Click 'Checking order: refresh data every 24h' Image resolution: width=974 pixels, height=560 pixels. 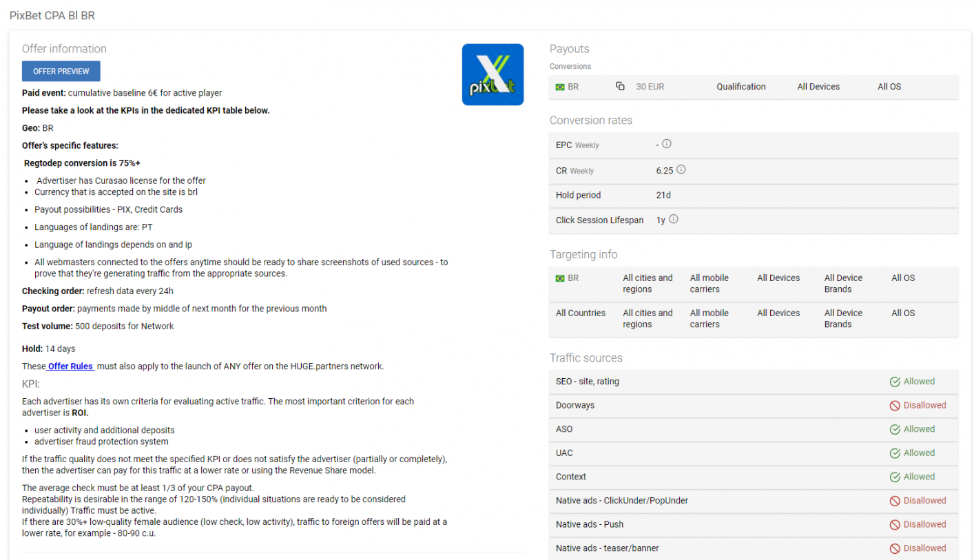click(x=98, y=291)
